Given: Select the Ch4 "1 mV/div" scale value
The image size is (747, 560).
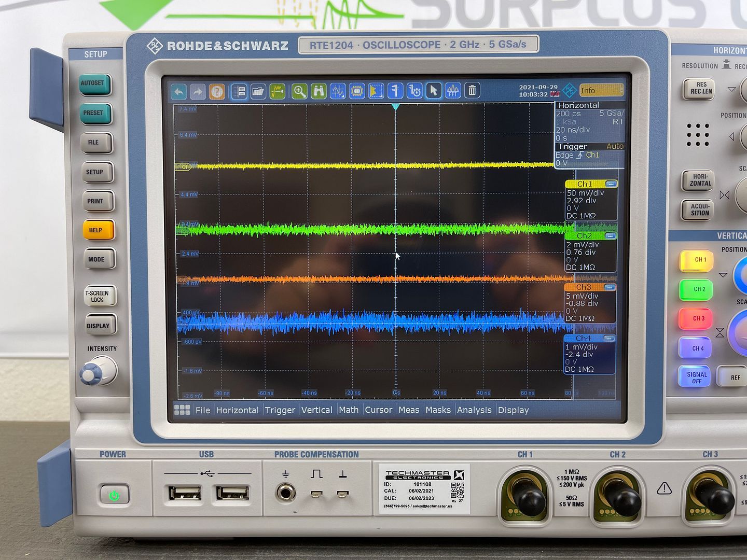Looking at the screenshot, I should click(x=582, y=347).
